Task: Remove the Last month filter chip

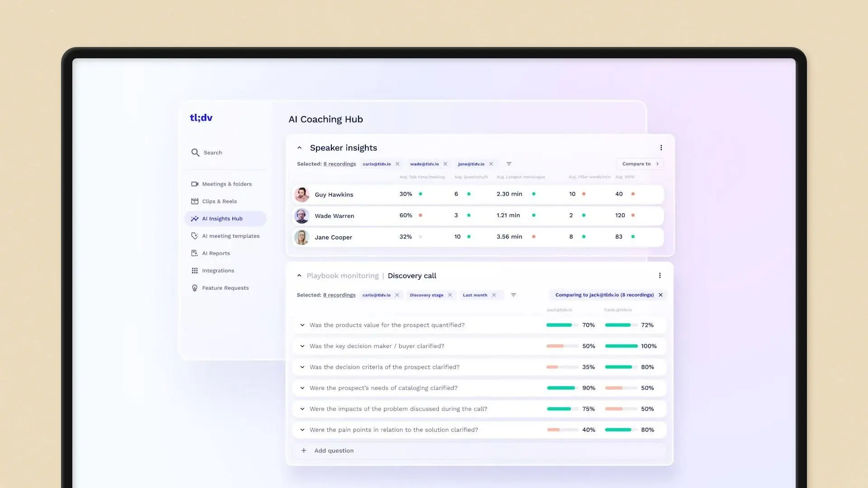Action: [x=494, y=295]
